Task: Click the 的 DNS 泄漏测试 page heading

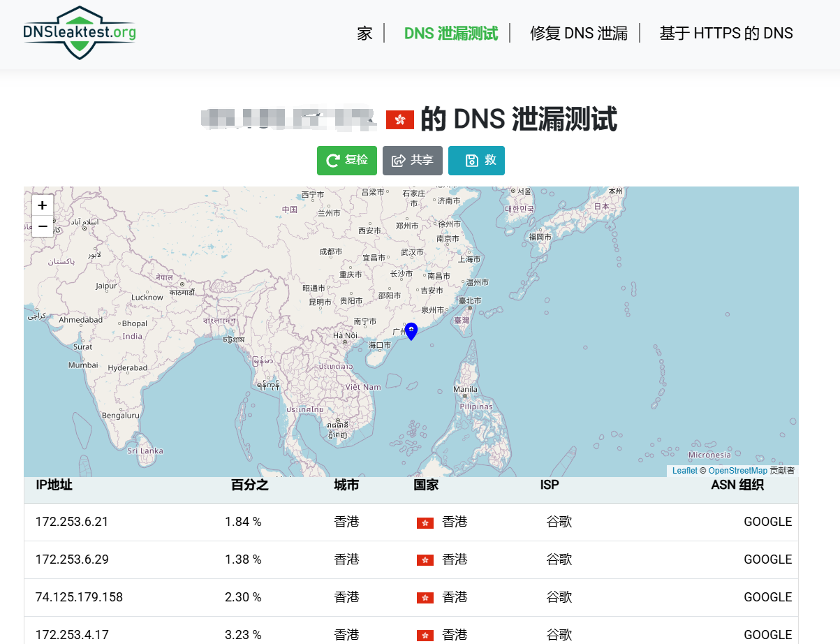Action: click(519, 119)
